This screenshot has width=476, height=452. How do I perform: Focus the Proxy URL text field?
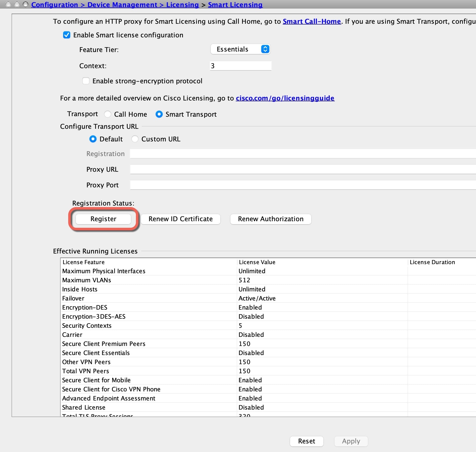click(303, 169)
